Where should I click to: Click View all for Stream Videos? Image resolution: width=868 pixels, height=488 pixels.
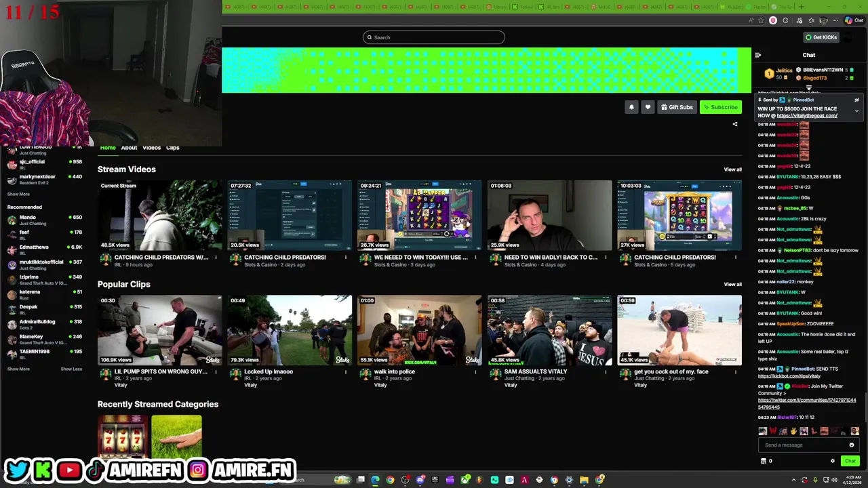point(732,169)
